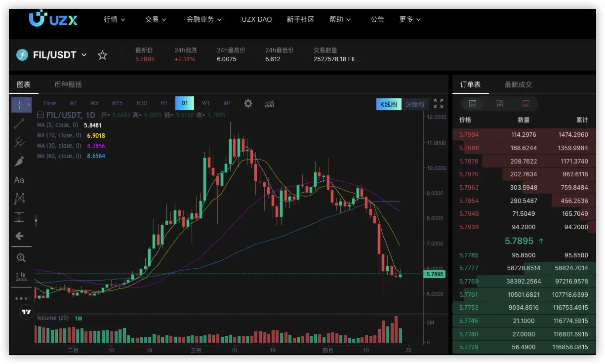The width and height of the screenshot is (605, 364).
Task: Switch to the 最新成交 tab
Action: click(518, 84)
